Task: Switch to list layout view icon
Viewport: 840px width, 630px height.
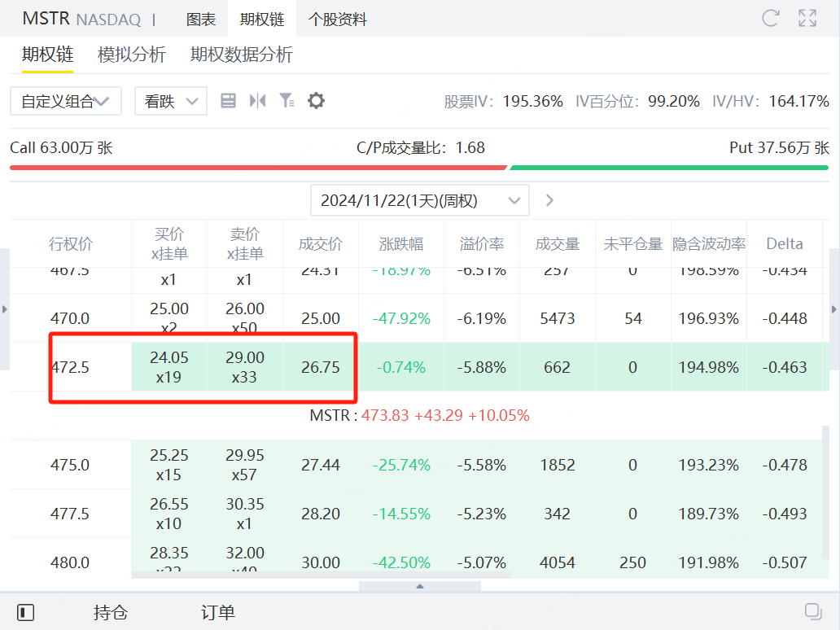Action: (228, 101)
